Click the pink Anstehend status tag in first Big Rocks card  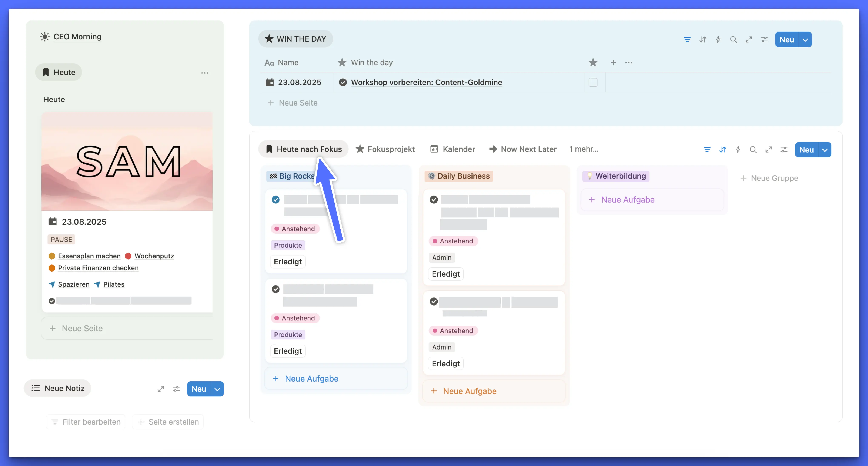click(295, 229)
